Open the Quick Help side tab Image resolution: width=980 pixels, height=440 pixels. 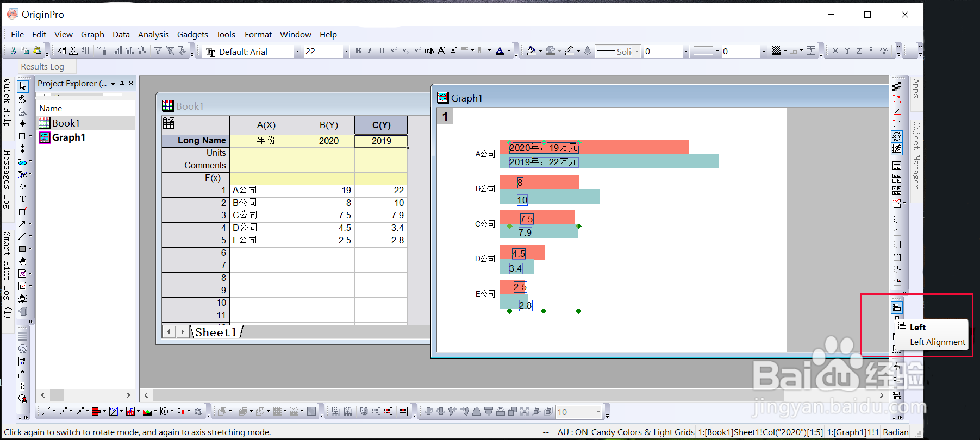point(7,103)
